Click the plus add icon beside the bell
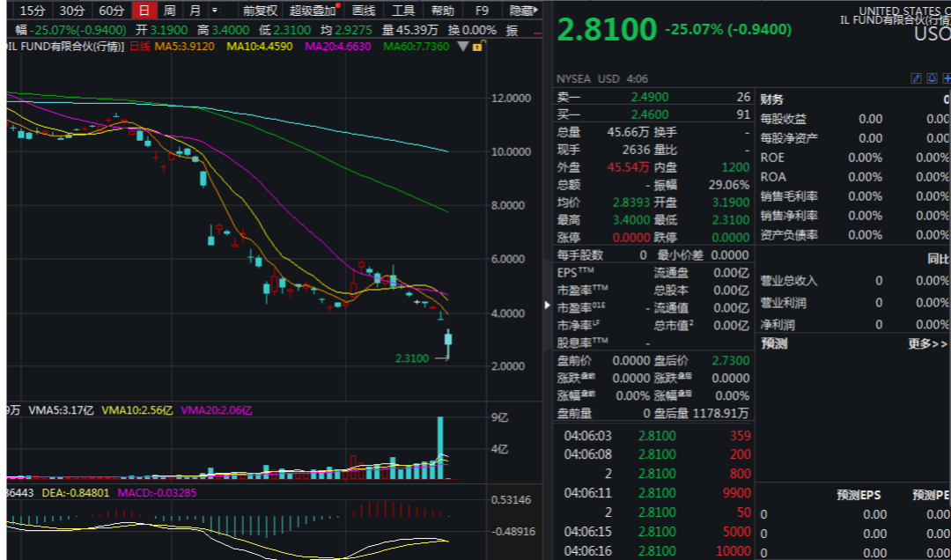The width and height of the screenshot is (951, 560). click(947, 78)
